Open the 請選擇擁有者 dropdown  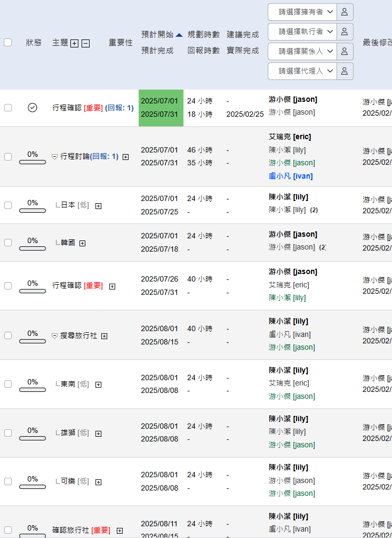coord(302,12)
